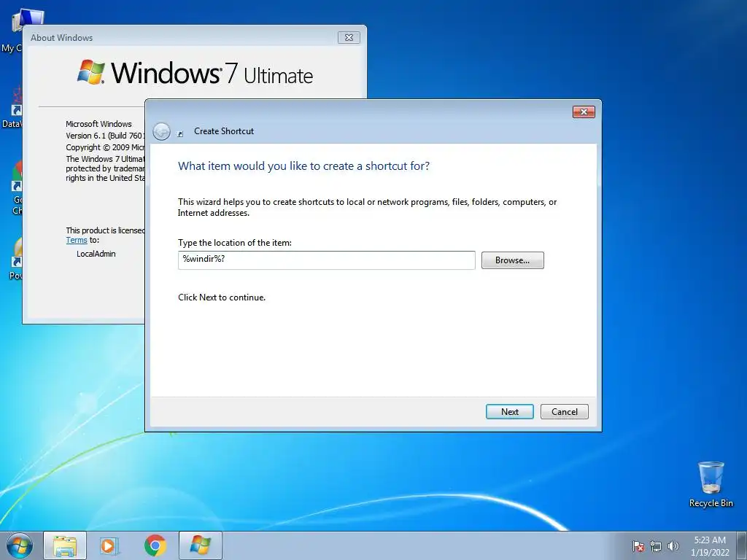The height and width of the screenshot is (560, 747).
Task: Open Windows Explorer from the taskbar
Action: [65, 545]
